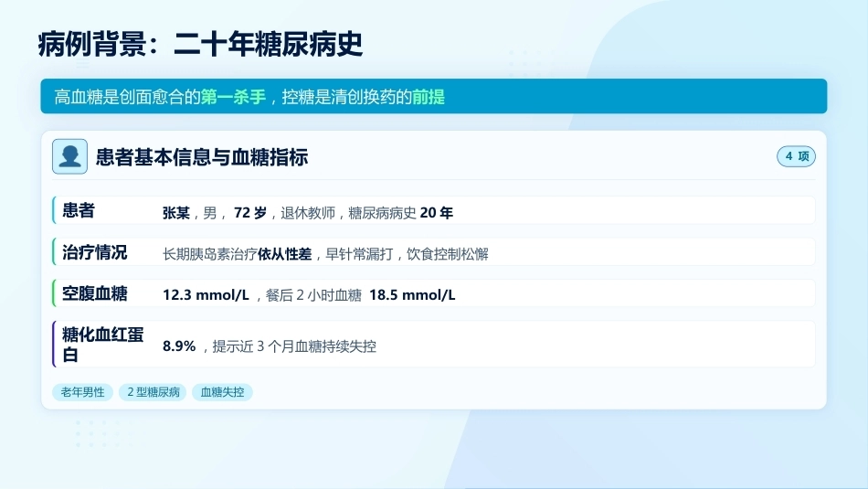Click the "患者" row label

pos(78,210)
